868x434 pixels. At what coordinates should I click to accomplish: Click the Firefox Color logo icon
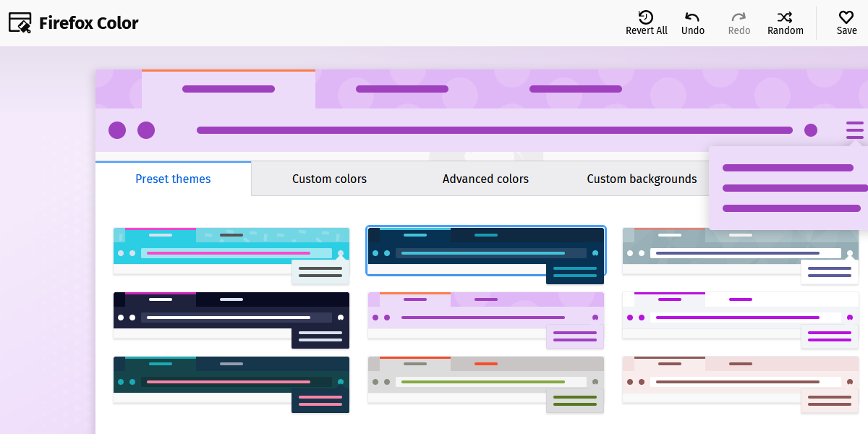coord(20,22)
